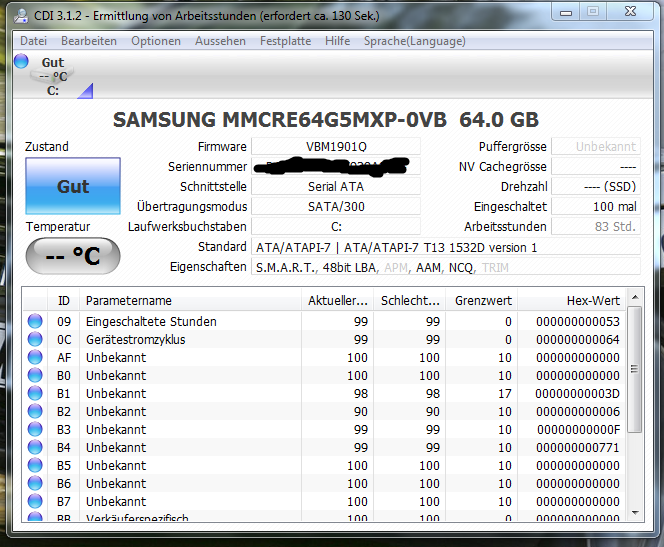Open the Optionen menu

[x=156, y=41]
